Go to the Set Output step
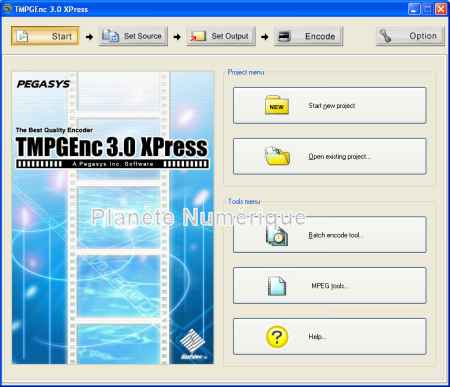This screenshot has width=450, height=387. tap(221, 36)
